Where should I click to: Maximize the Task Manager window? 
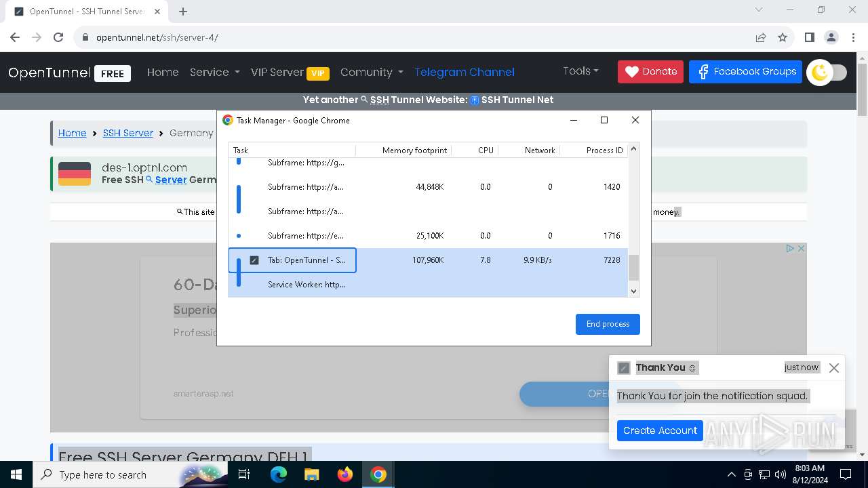(x=604, y=120)
